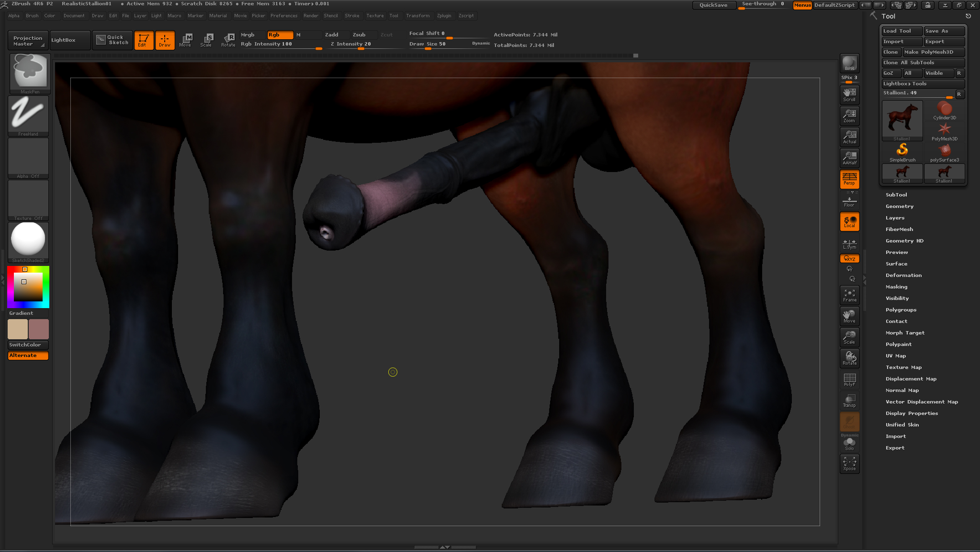
Task: Click the Load Tool button
Action: coord(901,31)
